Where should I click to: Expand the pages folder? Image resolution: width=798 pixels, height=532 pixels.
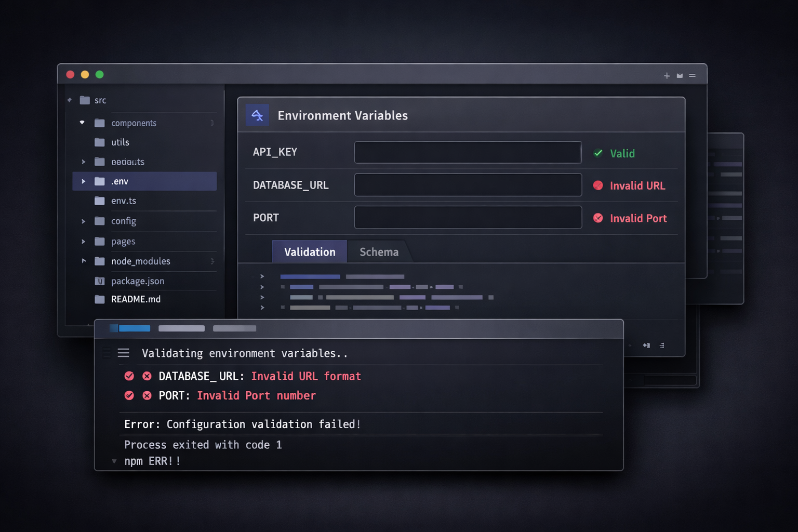[x=83, y=242]
